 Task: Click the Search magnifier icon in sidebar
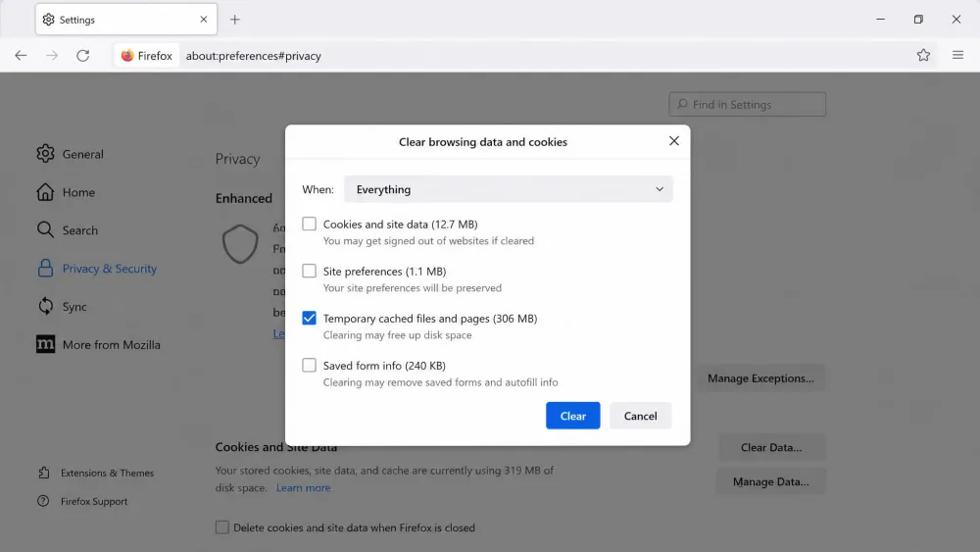point(45,230)
